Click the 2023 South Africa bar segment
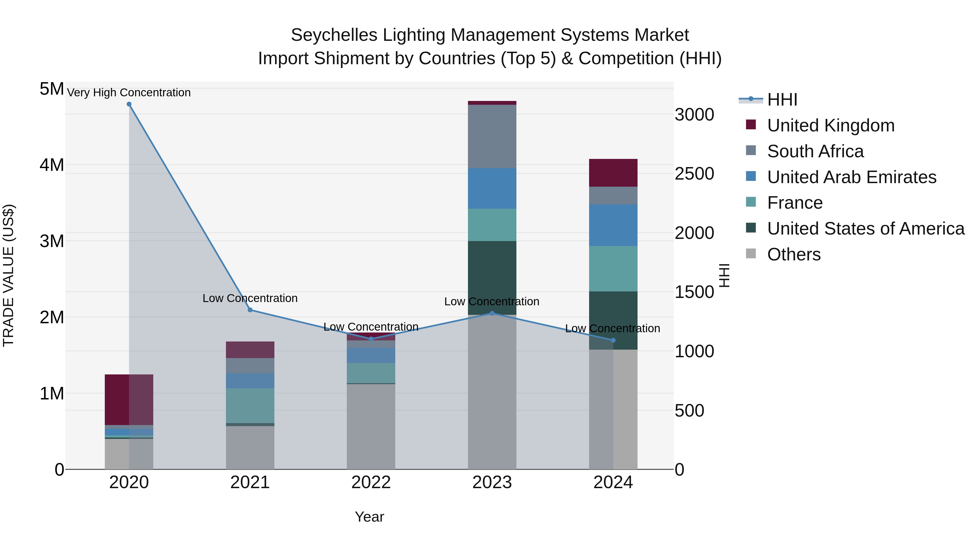The height and width of the screenshot is (551, 980). point(492,137)
